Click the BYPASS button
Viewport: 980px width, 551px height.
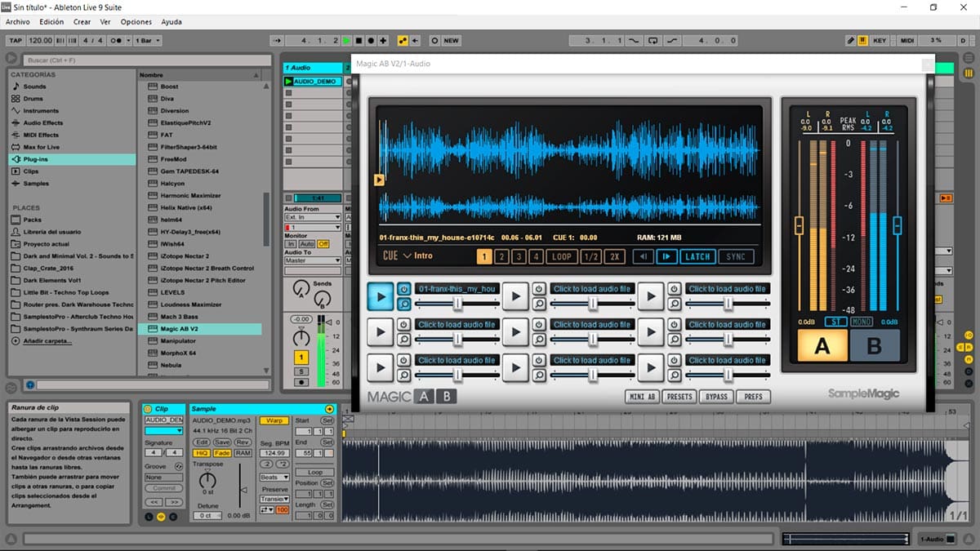(716, 397)
